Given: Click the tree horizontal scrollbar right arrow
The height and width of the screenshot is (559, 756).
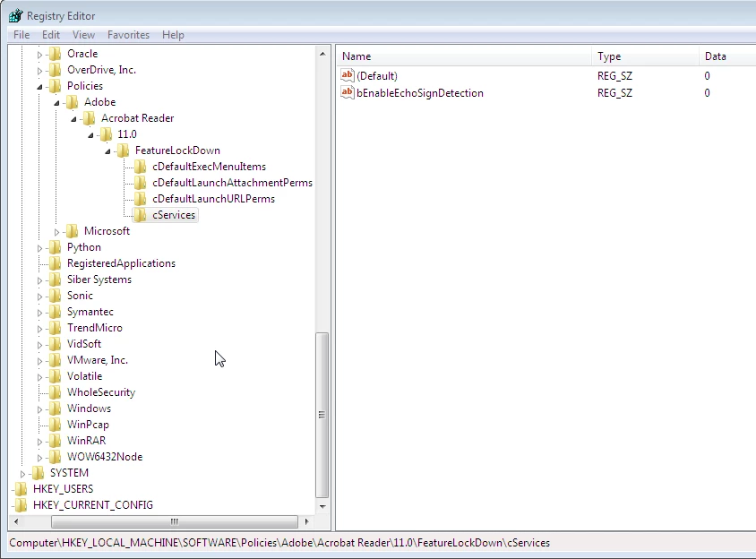Looking at the screenshot, I should point(306,521).
